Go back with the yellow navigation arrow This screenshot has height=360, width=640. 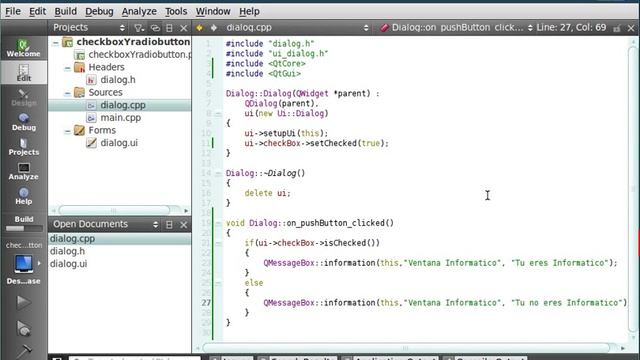[x=200, y=28]
